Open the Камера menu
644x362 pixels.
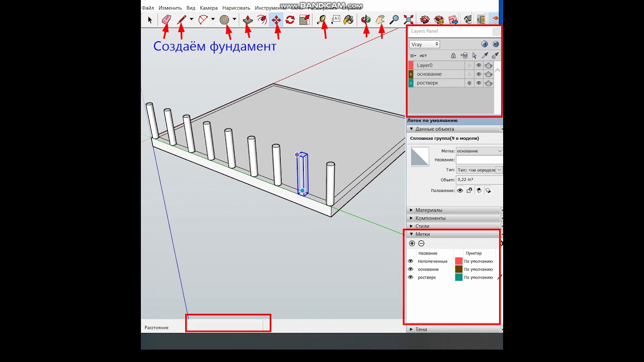tap(209, 8)
